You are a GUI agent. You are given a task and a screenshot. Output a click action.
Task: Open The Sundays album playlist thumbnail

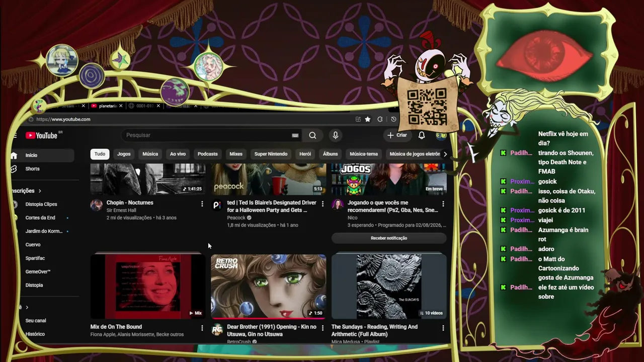pyautogui.click(x=389, y=287)
